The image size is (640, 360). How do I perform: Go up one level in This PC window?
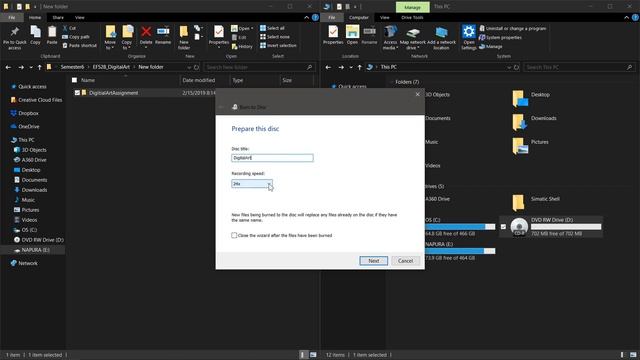[x=360, y=67]
